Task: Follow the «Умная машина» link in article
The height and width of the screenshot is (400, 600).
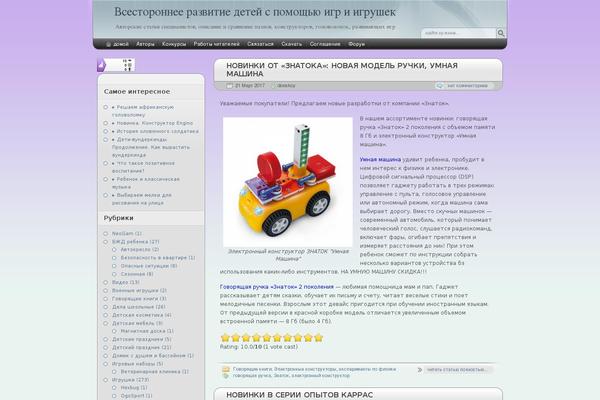Action: [380, 160]
